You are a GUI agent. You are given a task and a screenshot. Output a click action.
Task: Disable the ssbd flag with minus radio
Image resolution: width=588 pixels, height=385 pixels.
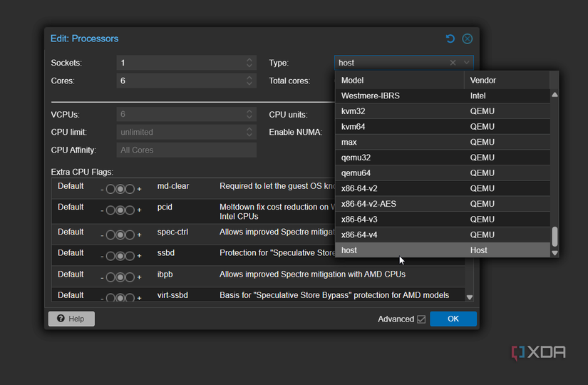point(110,256)
